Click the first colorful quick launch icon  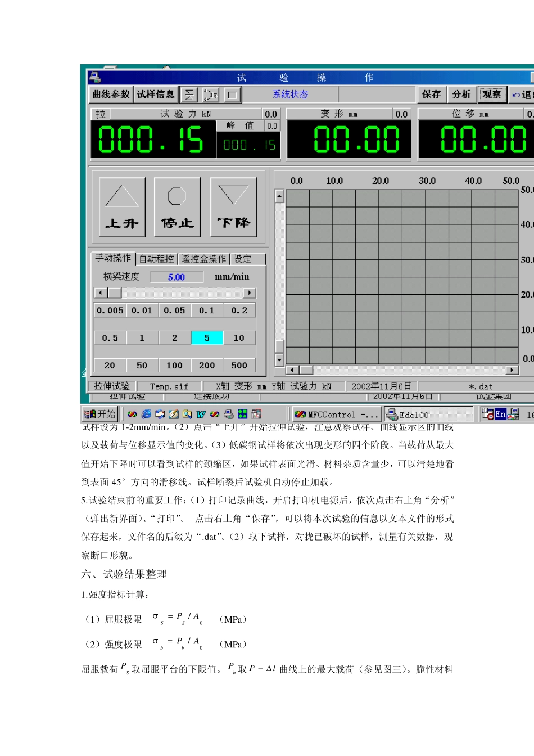(x=132, y=414)
